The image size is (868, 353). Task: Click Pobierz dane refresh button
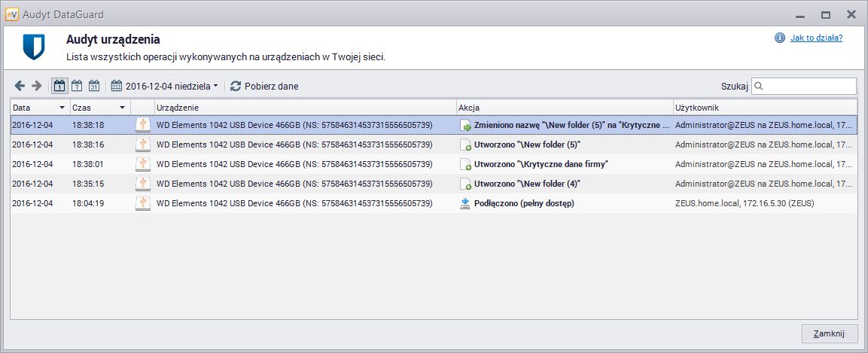click(264, 87)
